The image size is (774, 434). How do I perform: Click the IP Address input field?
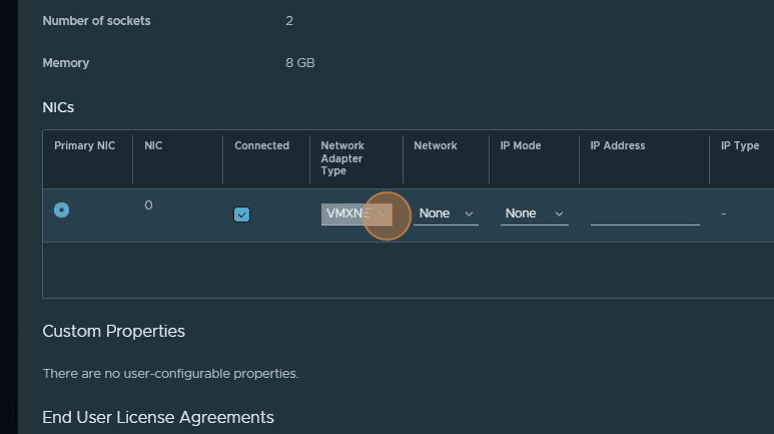point(645,215)
